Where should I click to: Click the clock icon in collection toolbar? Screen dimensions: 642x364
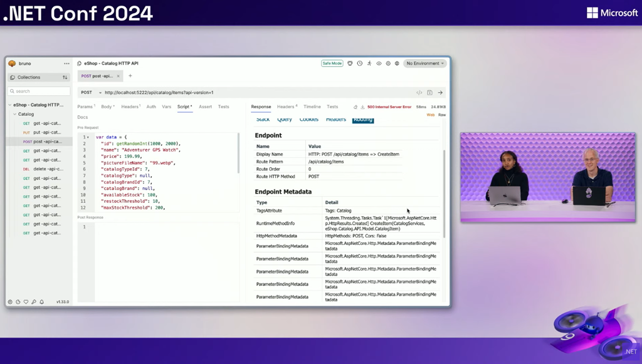(x=359, y=63)
